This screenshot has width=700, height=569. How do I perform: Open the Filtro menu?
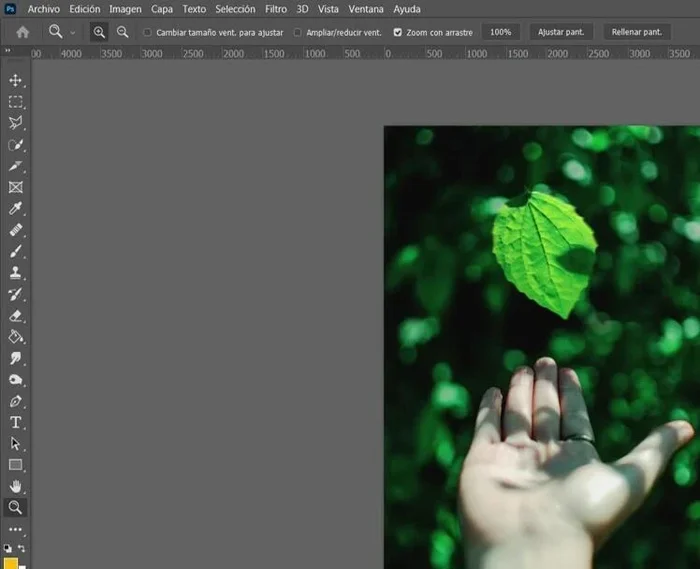click(276, 9)
